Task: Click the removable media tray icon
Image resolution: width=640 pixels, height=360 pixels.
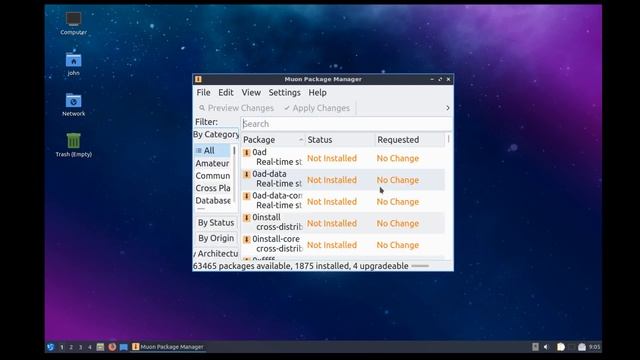Action: pyautogui.click(x=535, y=347)
